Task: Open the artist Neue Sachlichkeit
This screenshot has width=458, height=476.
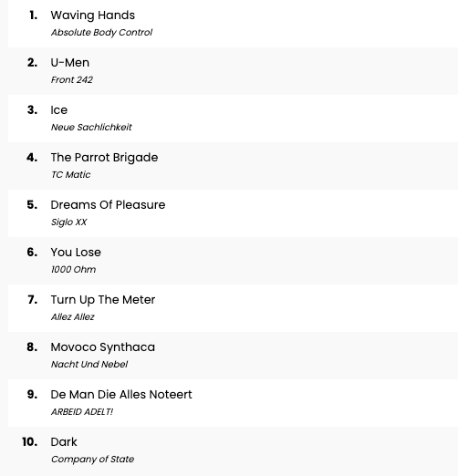Action: 91,127
